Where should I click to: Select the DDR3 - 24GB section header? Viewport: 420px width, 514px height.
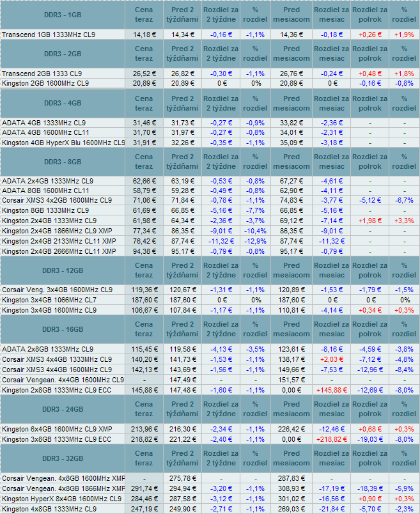(x=63, y=409)
